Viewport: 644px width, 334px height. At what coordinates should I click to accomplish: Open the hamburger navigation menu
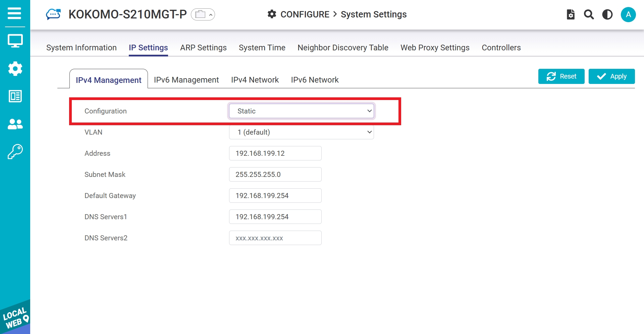tap(14, 13)
